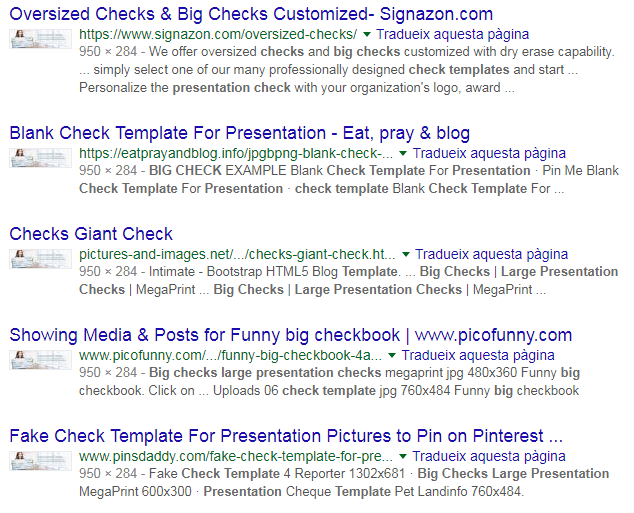Open the Checks Giant Check result title

tap(91, 234)
